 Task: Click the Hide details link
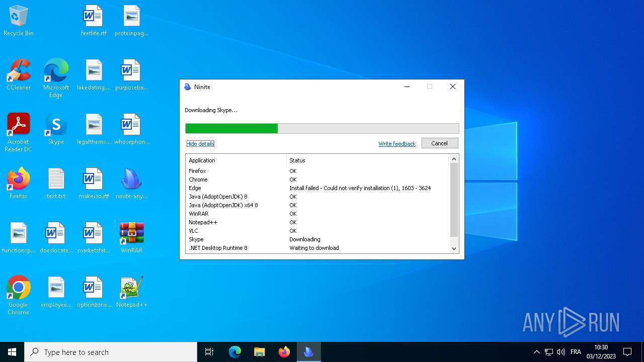pyautogui.click(x=200, y=144)
